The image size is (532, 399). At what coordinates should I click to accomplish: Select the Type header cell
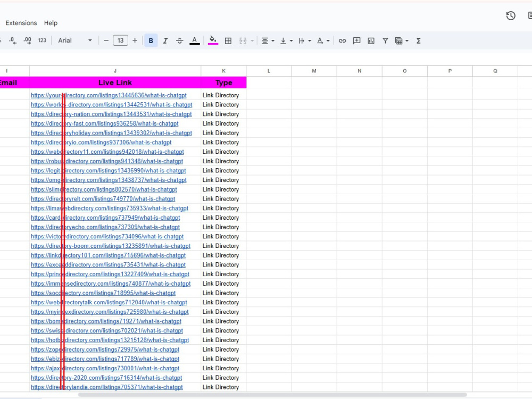tap(223, 82)
